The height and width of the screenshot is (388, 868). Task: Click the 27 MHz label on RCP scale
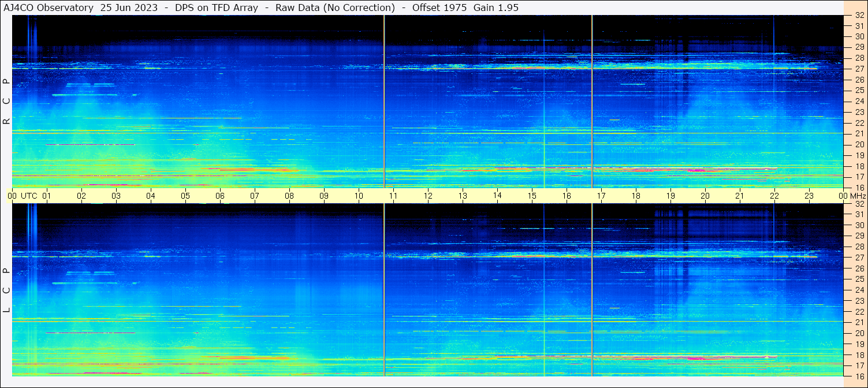(859, 69)
